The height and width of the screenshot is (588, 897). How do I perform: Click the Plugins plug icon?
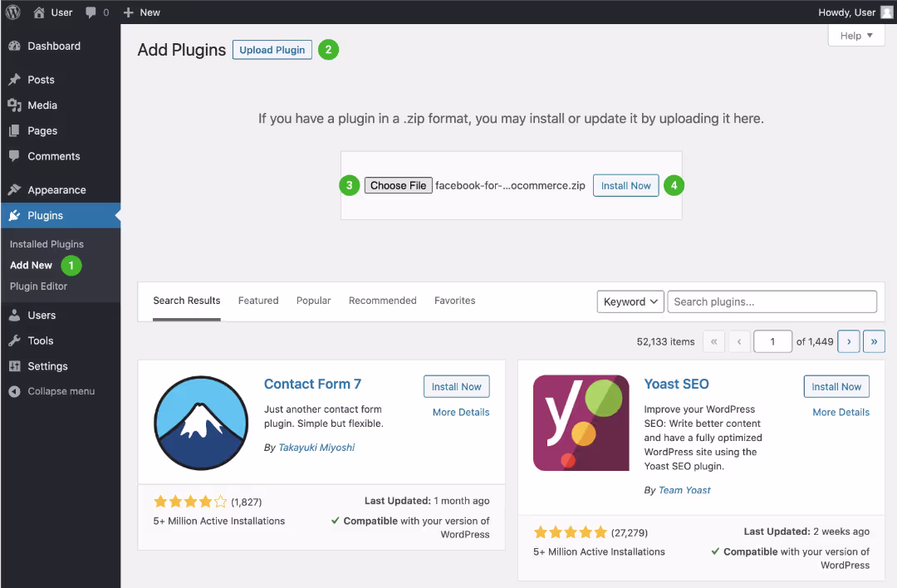click(x=15, y=216)
